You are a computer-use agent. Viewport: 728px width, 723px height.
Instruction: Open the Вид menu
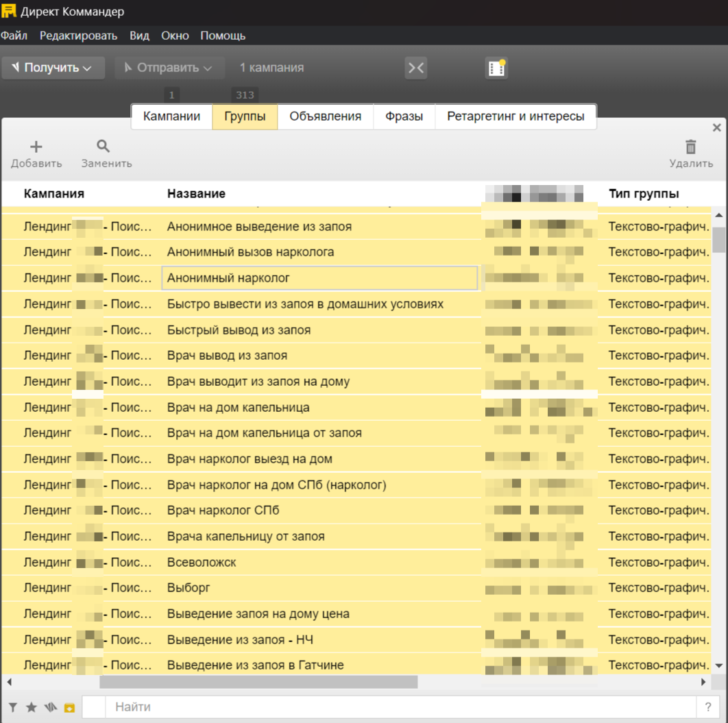[139, 36]
